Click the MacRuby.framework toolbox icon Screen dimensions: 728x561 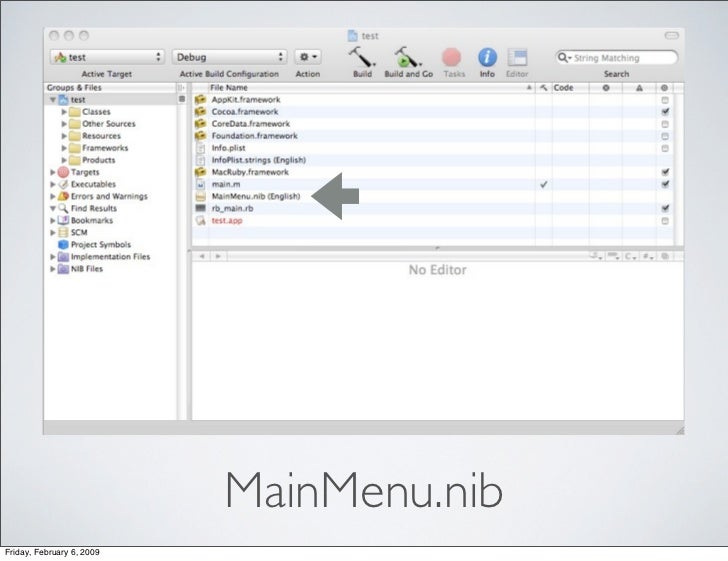point(200,172)
